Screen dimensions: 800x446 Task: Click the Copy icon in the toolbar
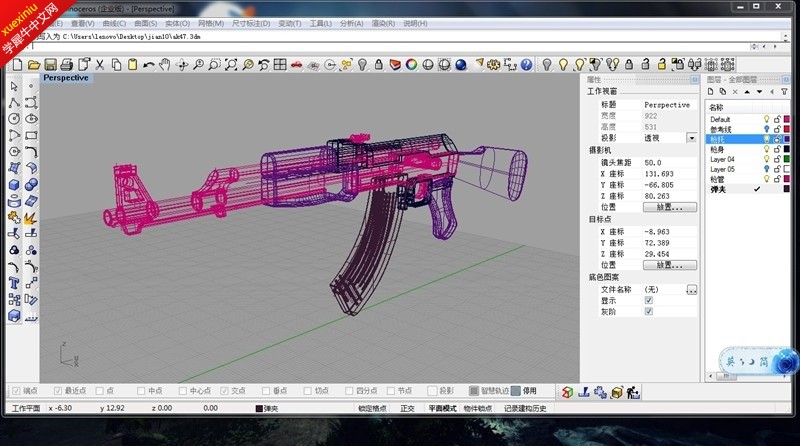click(116, 64)
